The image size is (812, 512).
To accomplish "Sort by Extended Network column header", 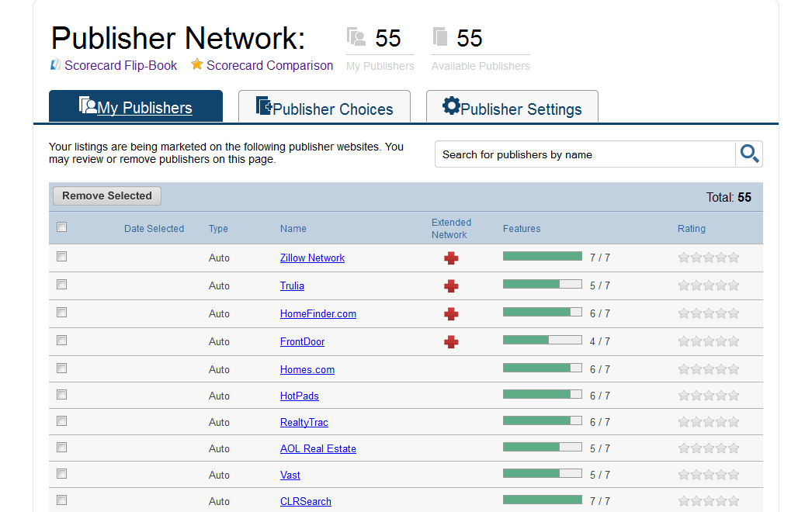I will coord(451,228).
